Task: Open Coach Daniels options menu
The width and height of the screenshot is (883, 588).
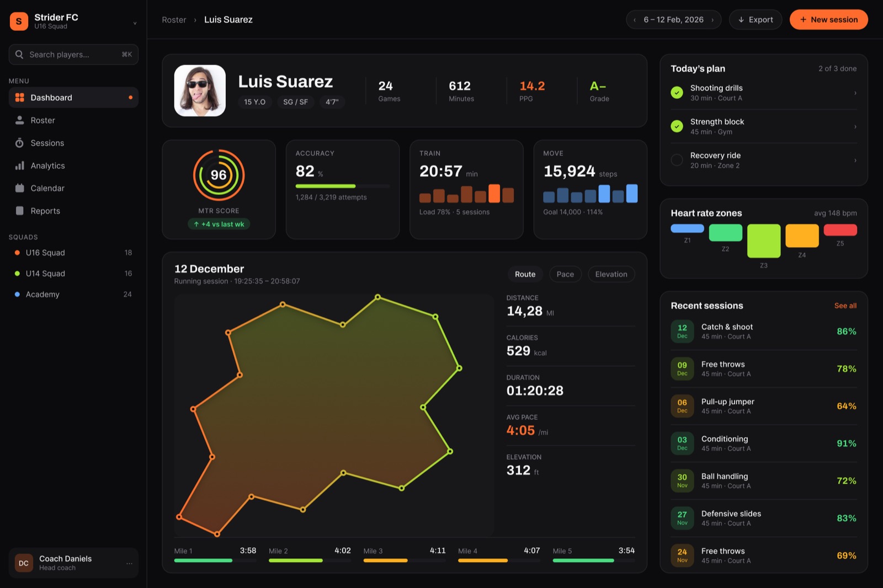Action: [x=129, y=563]
